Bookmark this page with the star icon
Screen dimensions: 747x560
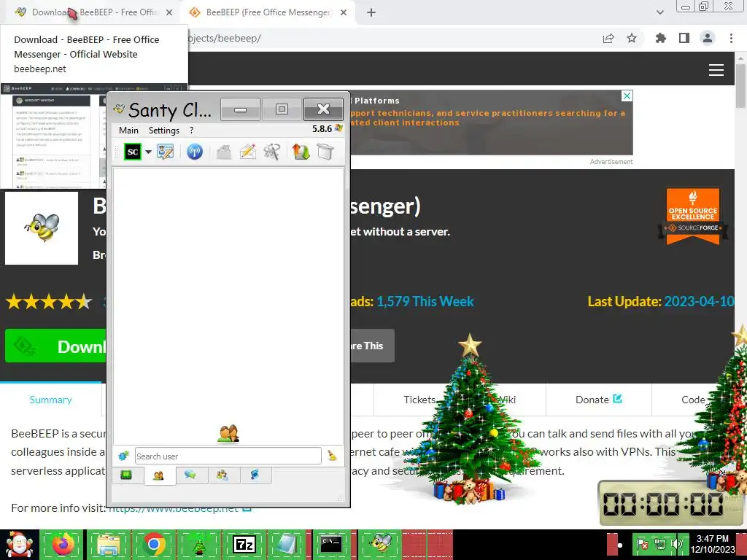[632, 38]
